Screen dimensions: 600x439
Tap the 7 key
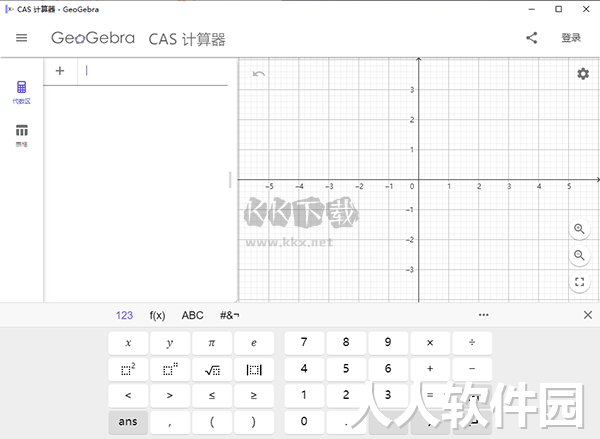click(x=304, y=343)
